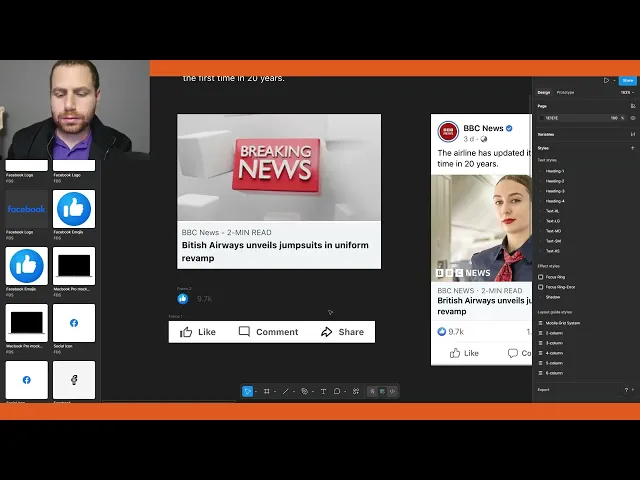Select the Heading-3 text style
The width and height of the screenshot is (640, 480).
coord(555,191)
